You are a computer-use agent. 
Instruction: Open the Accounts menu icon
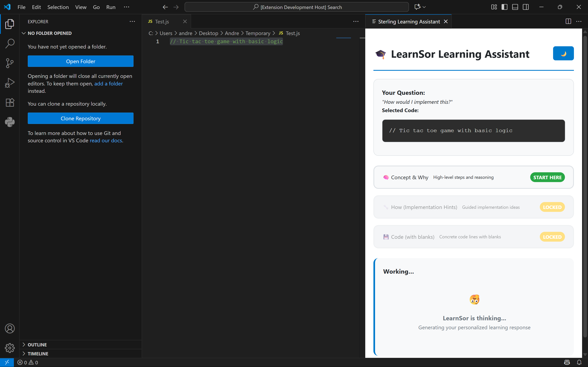pos(10,328)
